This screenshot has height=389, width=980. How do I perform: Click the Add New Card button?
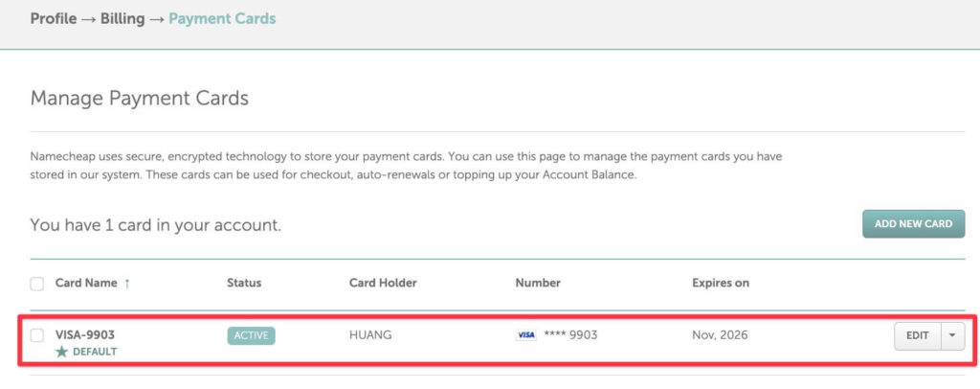[913, 224]
